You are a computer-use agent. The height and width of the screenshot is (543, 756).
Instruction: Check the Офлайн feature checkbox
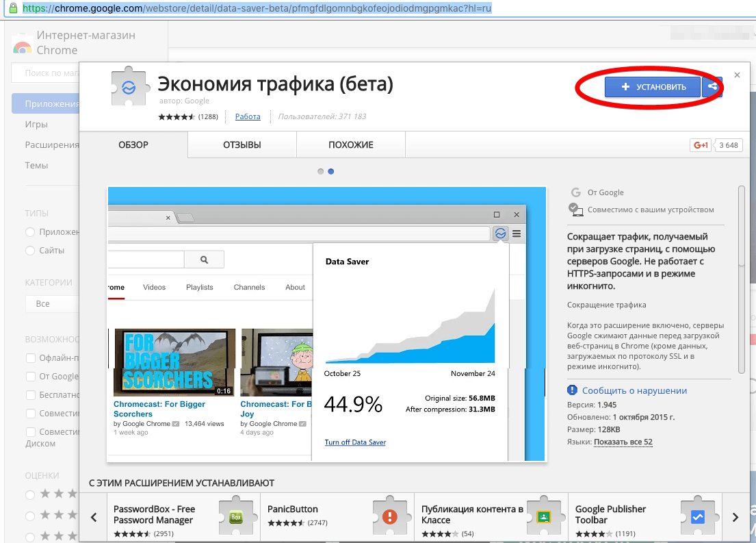[x=31, y=358]
